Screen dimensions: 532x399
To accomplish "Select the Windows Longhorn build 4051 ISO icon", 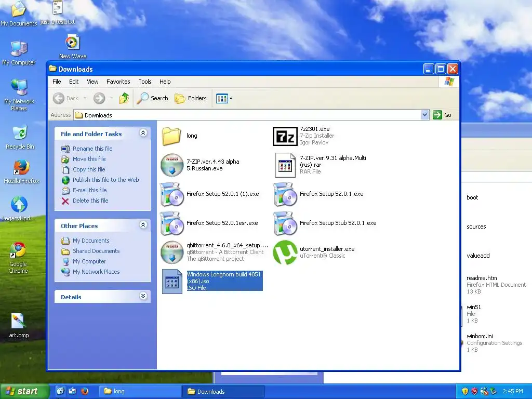I will click(x=172, y=281).
